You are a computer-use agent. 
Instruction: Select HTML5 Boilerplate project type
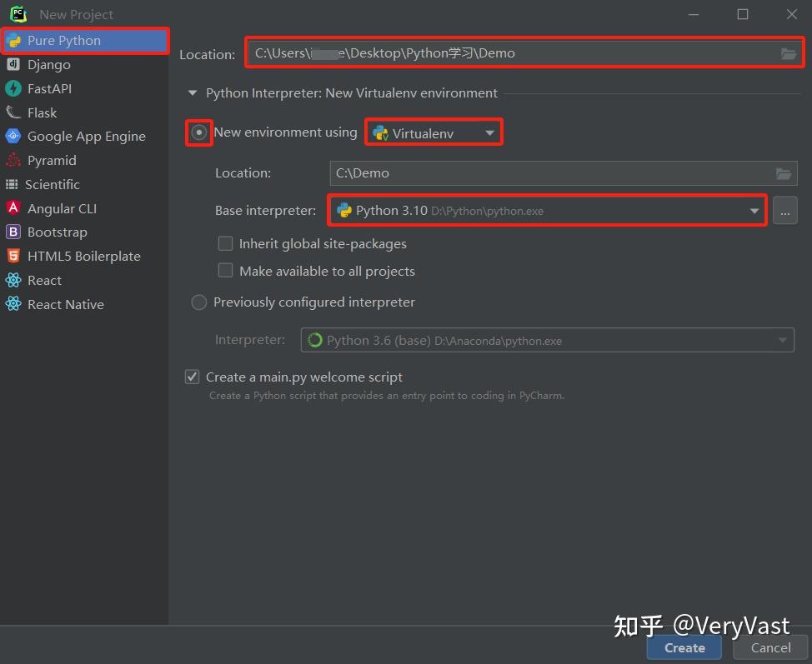85,256
